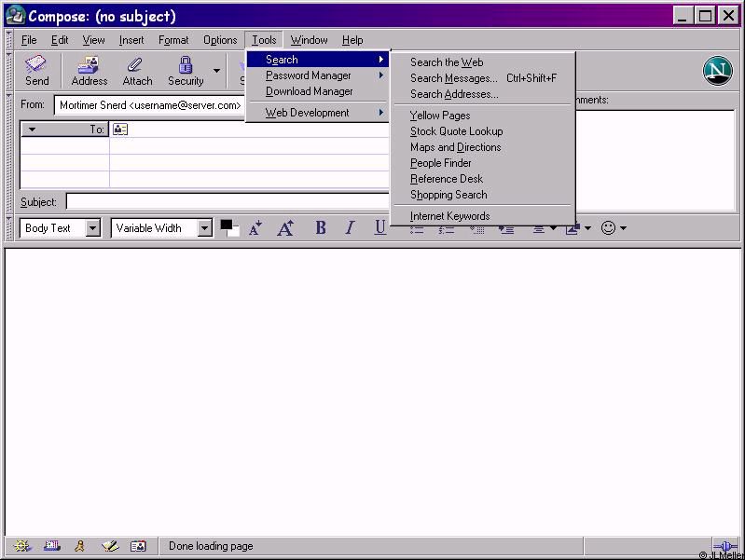Apply bulleted list formatting

[x=417, y=230]
